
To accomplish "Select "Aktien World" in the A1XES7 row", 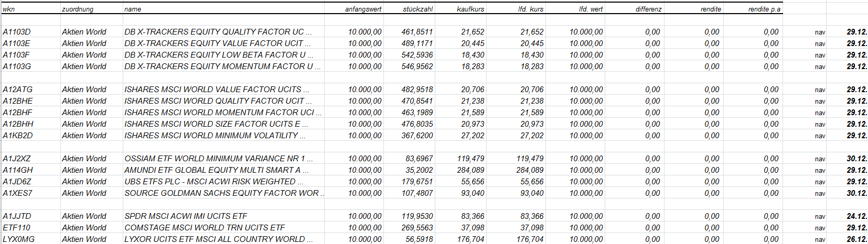I will [x=84, y=193].
